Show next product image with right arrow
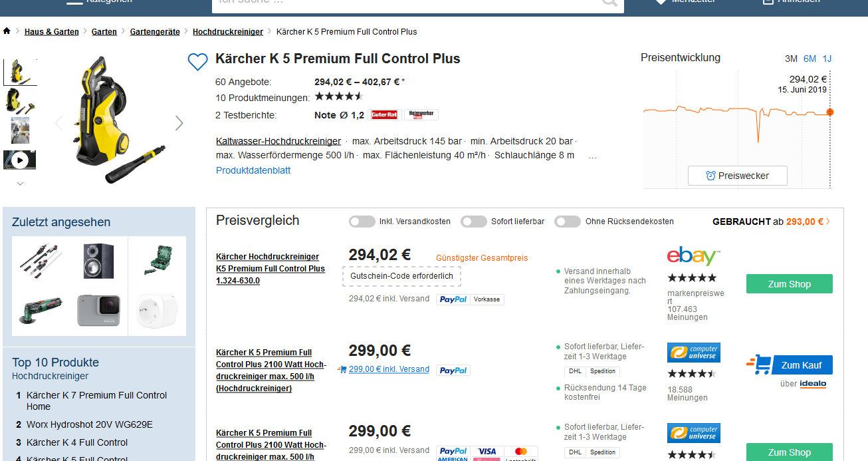Image resolution: width=868 pixels, height=461 pixels. tap(179, 123)
